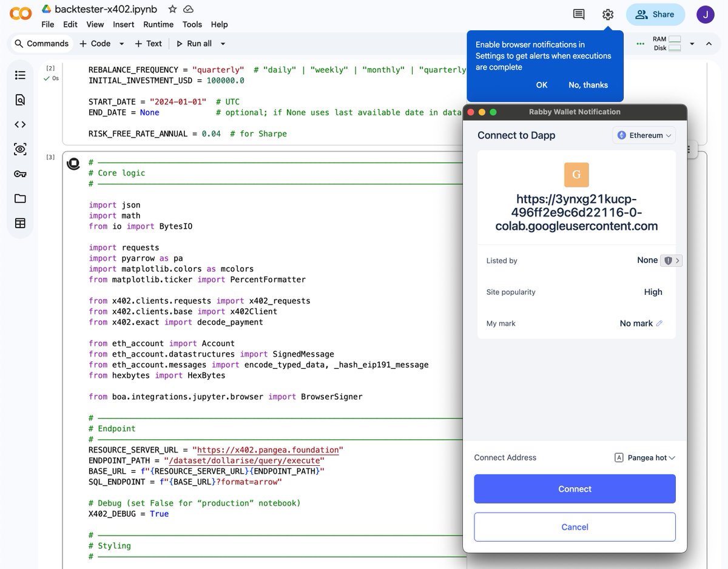Open Files folder sidebar icon
The height and width of the screenshot is (569, 728).
click(20, 198)
